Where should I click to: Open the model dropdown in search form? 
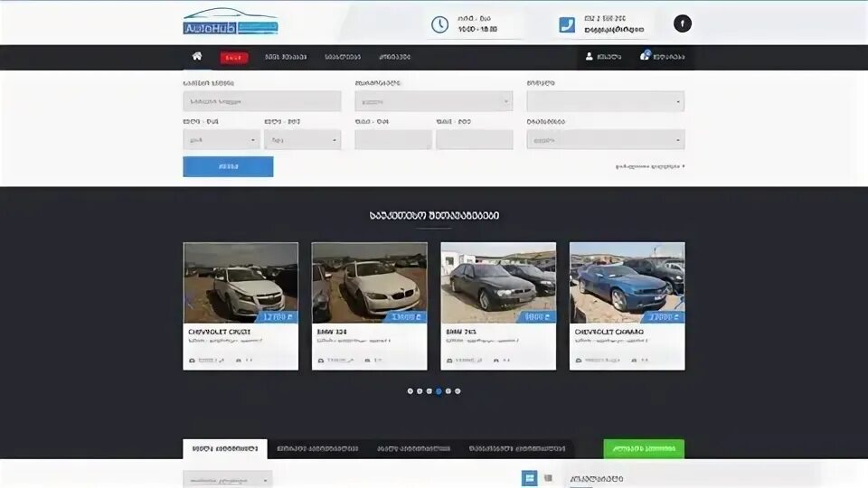(605, 101)
